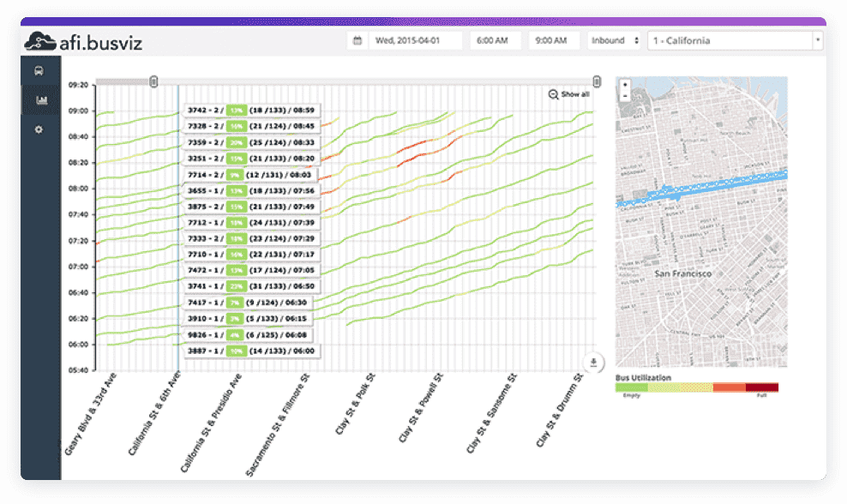Viewport: 847px width, 504px height.
Task: Open settings via the gear icon
Action: (x=38, y=129)
